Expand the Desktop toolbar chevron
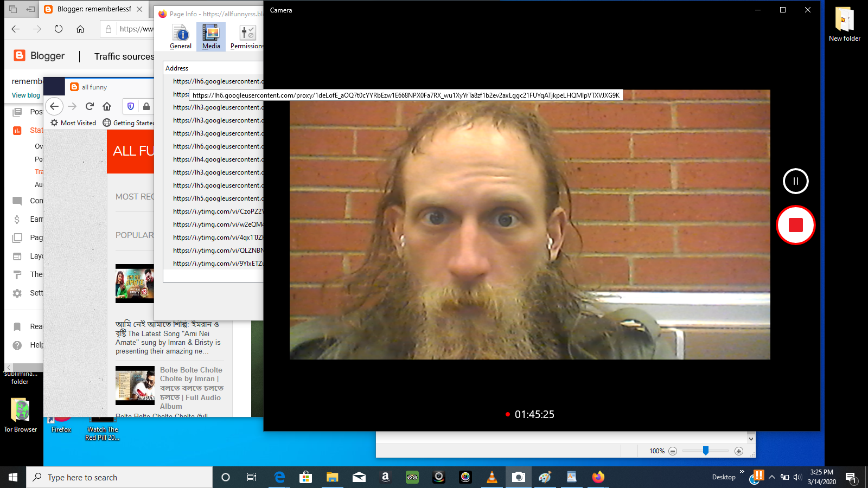Viewport: 868px width, 488px height. point(742,472)
